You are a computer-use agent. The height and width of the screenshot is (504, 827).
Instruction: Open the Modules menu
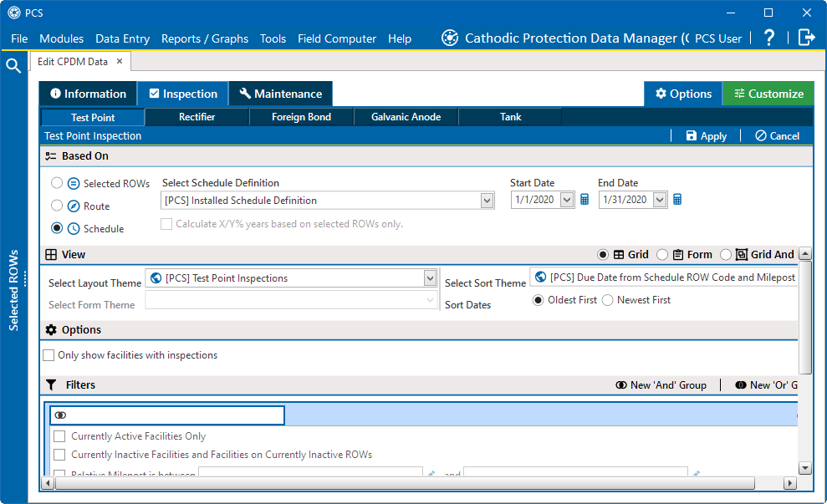tap(62, 38)
